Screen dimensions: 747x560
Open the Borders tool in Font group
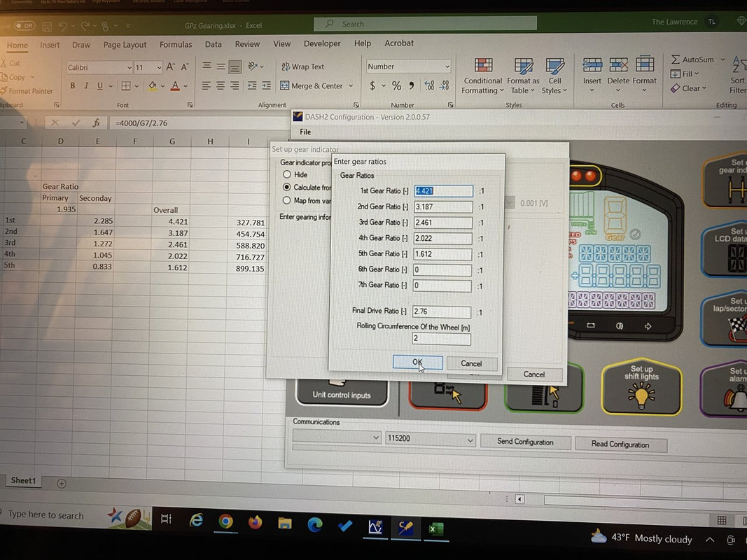tap(126, 85)
